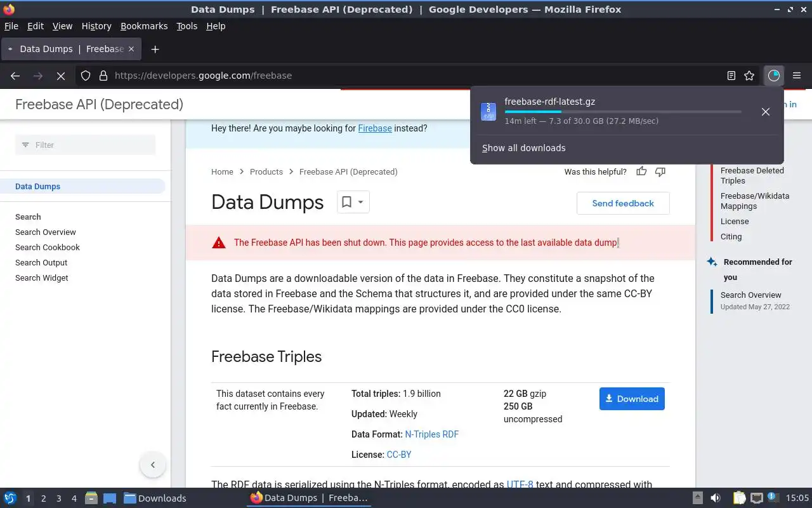Image resolution: width=812 pixels, height=508 pixels.
Task: Open Search Overview in left sidebar
Action: 46,232
